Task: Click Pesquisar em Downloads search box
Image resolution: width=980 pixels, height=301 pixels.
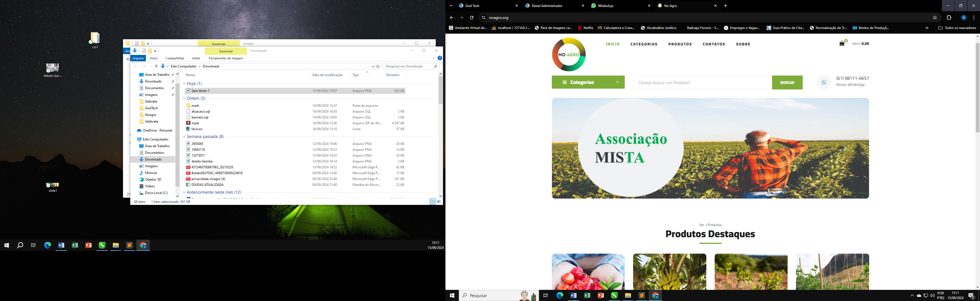Action: [411, 66]
